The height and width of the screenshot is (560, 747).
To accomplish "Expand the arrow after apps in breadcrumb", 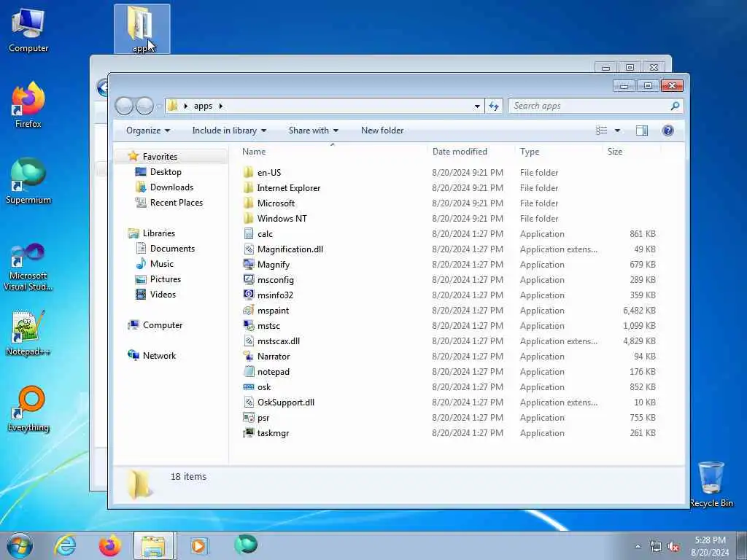I will click(x=221, y=106).
